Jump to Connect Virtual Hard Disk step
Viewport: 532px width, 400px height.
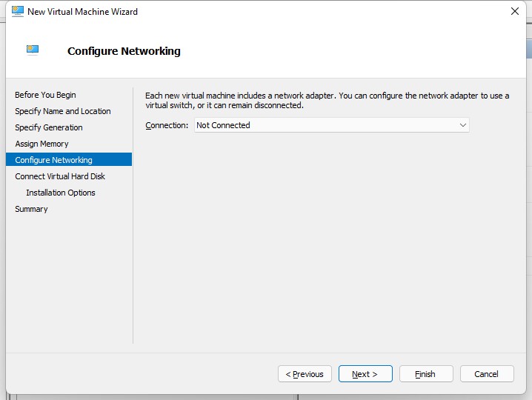click(60, 176)
